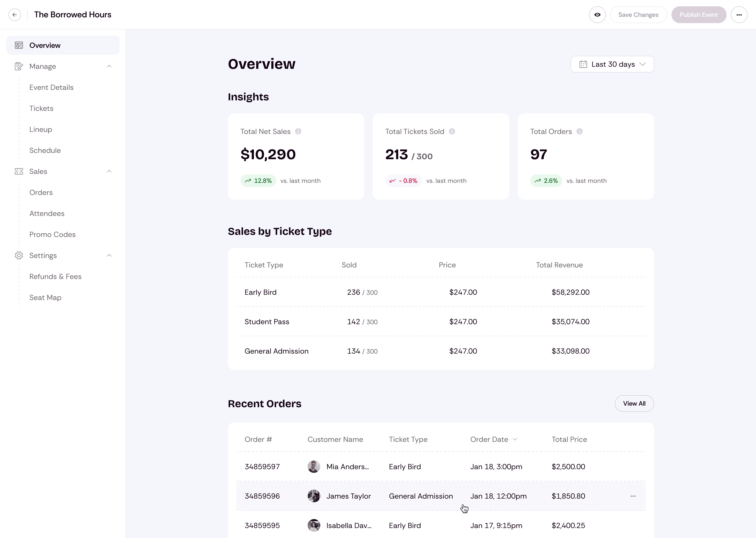Open Lineup page

point(41,130)
